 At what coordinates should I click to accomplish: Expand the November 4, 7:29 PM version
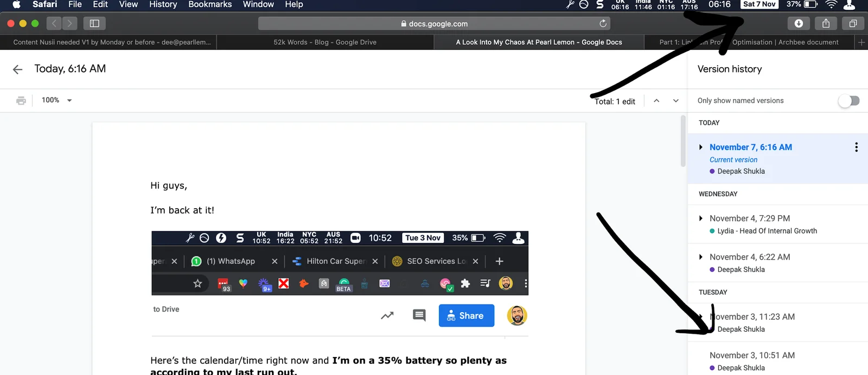point(701,218)
